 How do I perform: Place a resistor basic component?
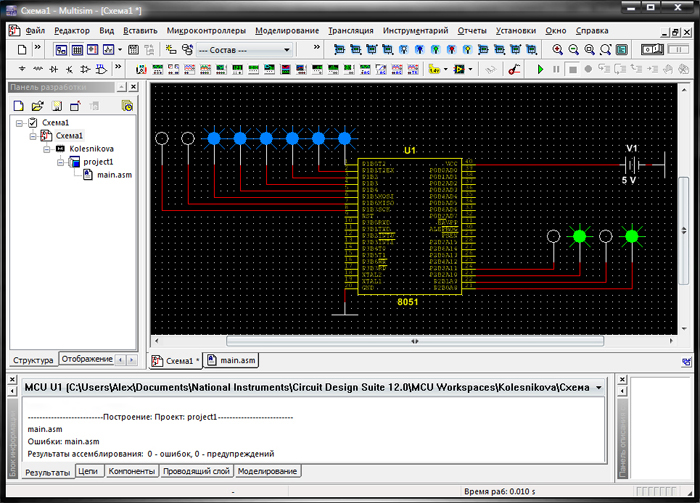(x=38, y=69)
